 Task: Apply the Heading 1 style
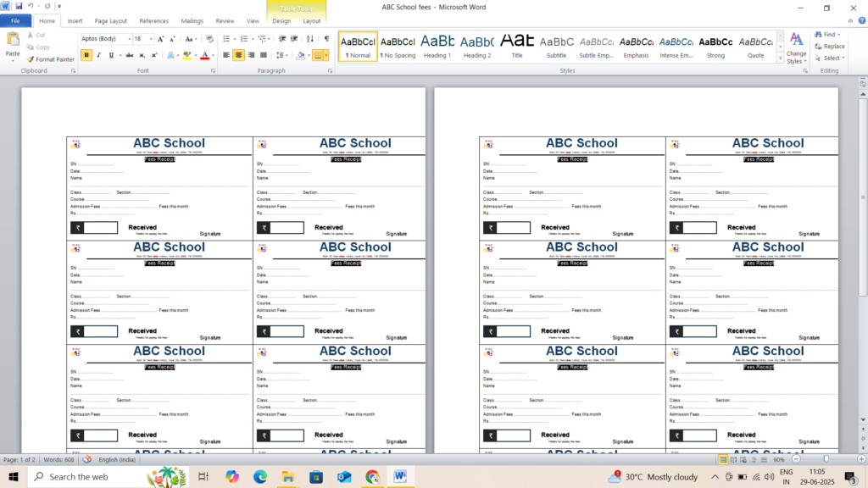click(x=437, y=46)
